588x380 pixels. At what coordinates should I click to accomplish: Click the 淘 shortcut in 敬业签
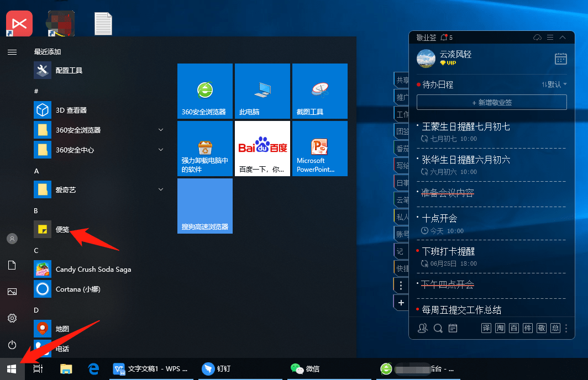[500, 328]
